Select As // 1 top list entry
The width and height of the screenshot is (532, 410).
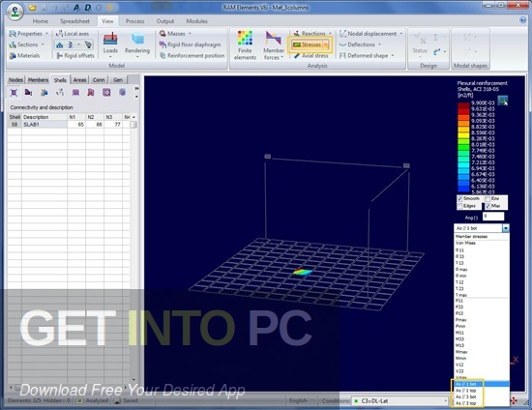coord(482,391)
